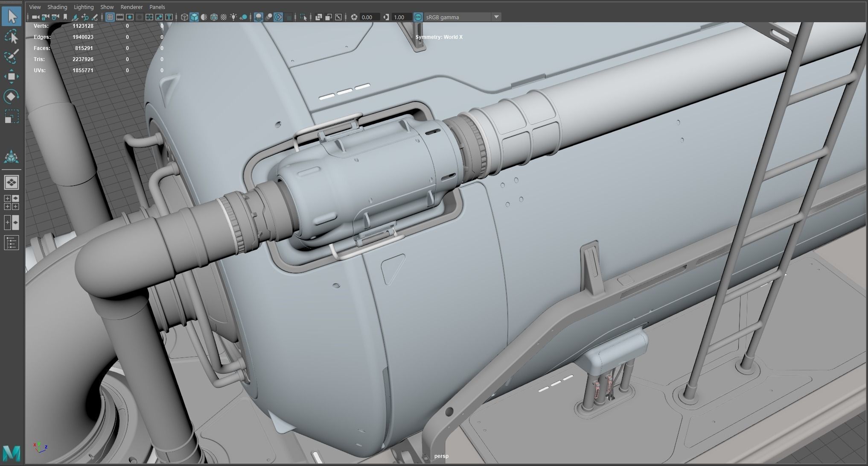Toggle X-Ray display
This screenshot has height=466, width=868.
pos(319,17)
